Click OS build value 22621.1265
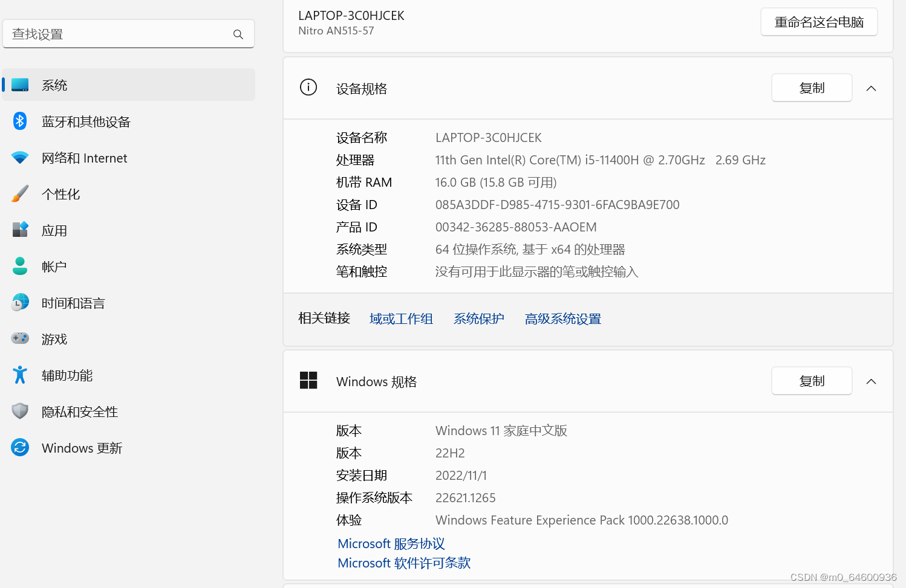This screenshot has height=588, width=906. (x=466, y=498)
